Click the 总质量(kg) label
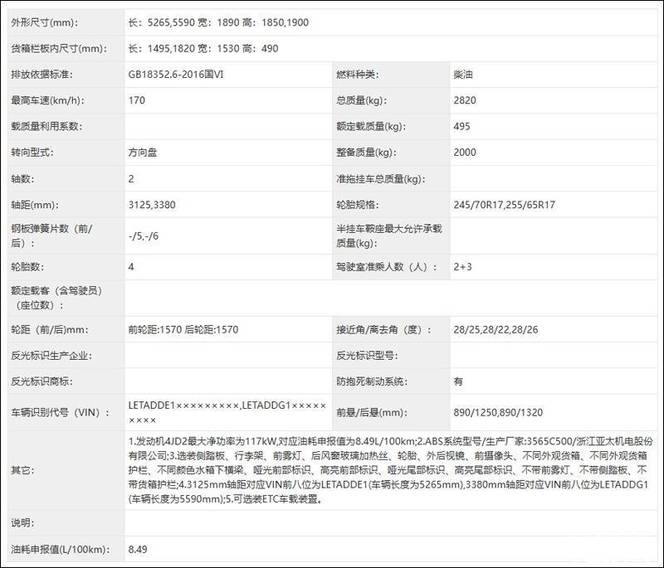 click(x=361, y=100)
